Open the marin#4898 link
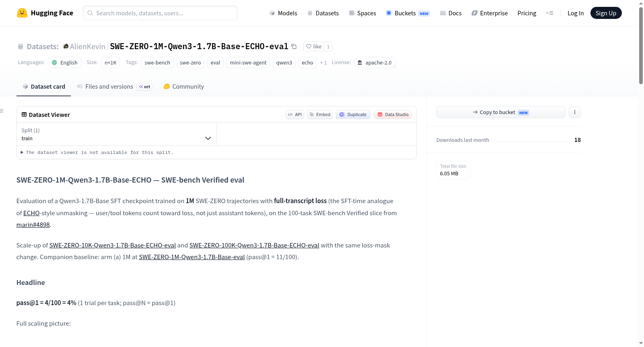Screen dimensions: 644x347 click(33, 224)
